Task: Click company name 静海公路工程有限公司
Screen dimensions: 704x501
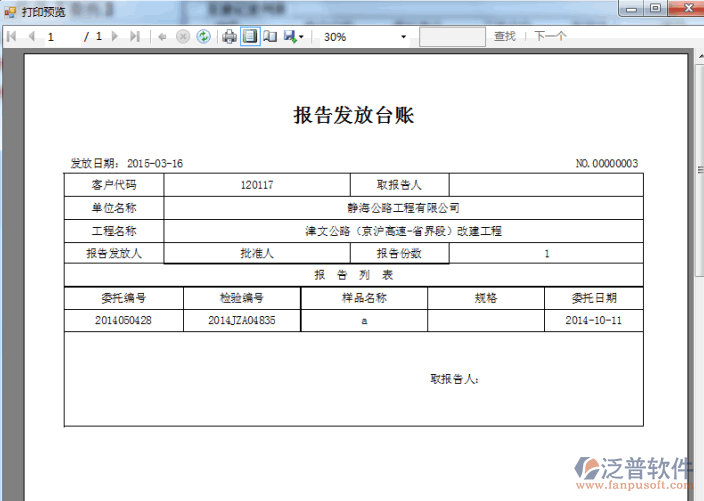Action: [403, 208]
